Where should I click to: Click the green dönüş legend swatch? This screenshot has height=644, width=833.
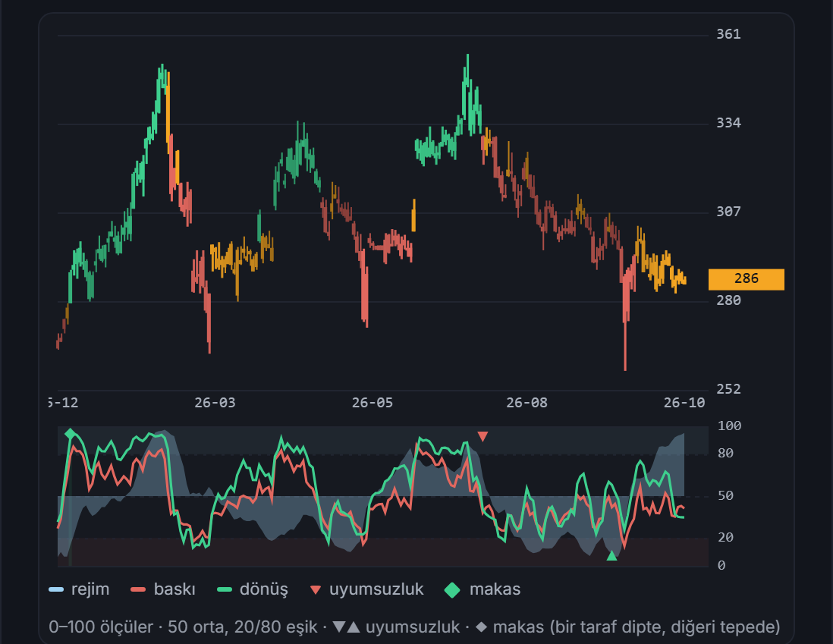[x=225, y=590]
